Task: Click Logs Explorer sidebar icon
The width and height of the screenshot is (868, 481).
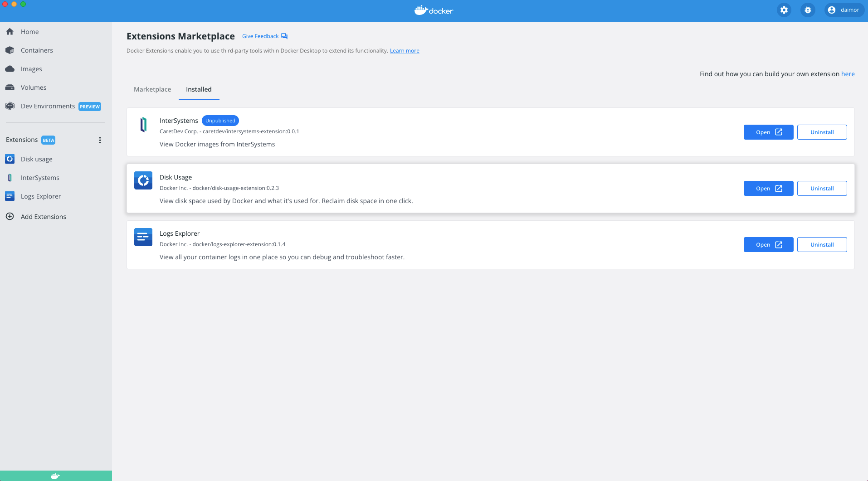Action: click(x=10, y=196)
